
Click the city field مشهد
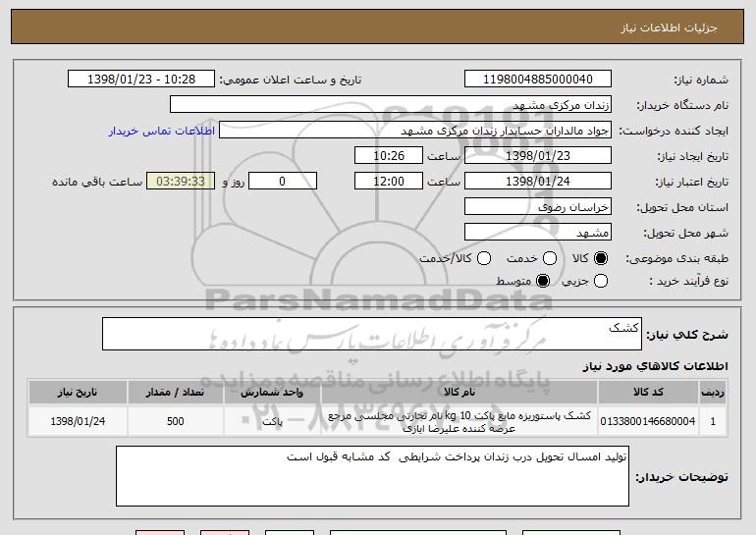538,233
